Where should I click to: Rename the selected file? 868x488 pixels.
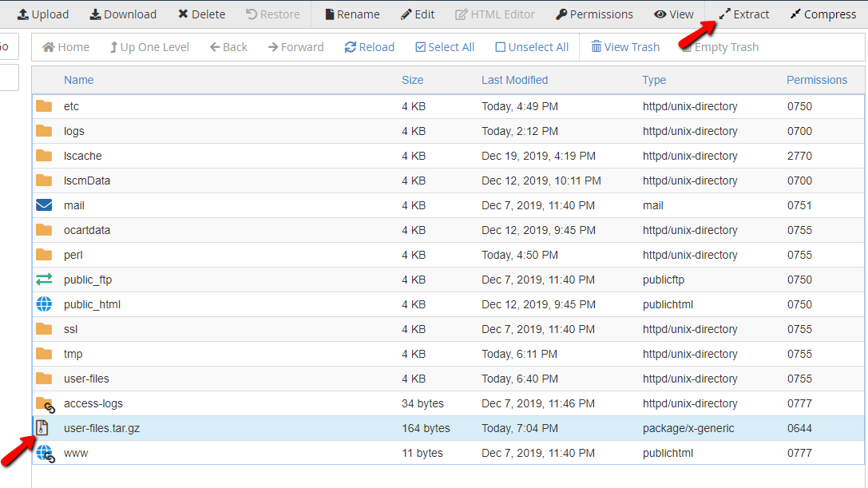[352, 14]
